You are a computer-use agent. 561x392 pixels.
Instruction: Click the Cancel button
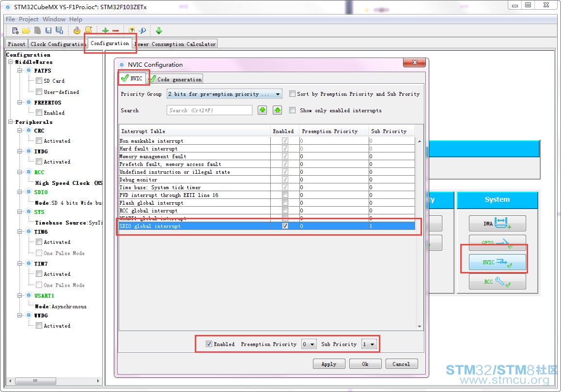[x=401, y=364]
